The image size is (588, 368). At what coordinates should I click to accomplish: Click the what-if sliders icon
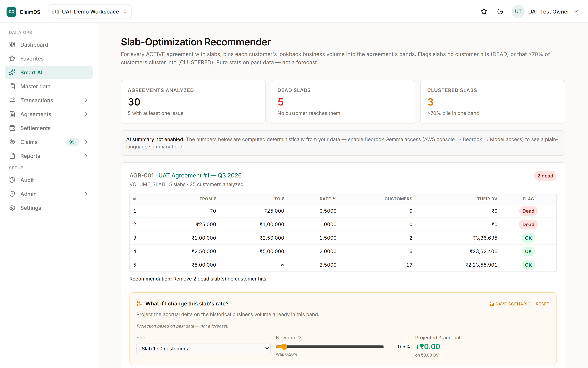pyautogui.click(x=139, y=304)
